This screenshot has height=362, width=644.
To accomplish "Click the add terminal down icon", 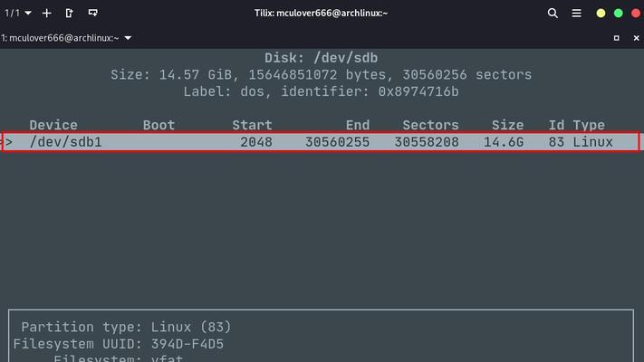I will 92,14.
